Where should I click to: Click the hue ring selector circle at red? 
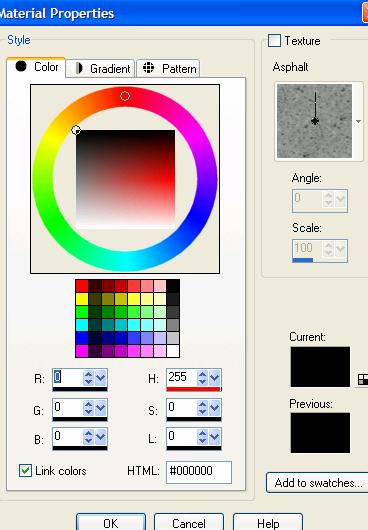[125, 96]
